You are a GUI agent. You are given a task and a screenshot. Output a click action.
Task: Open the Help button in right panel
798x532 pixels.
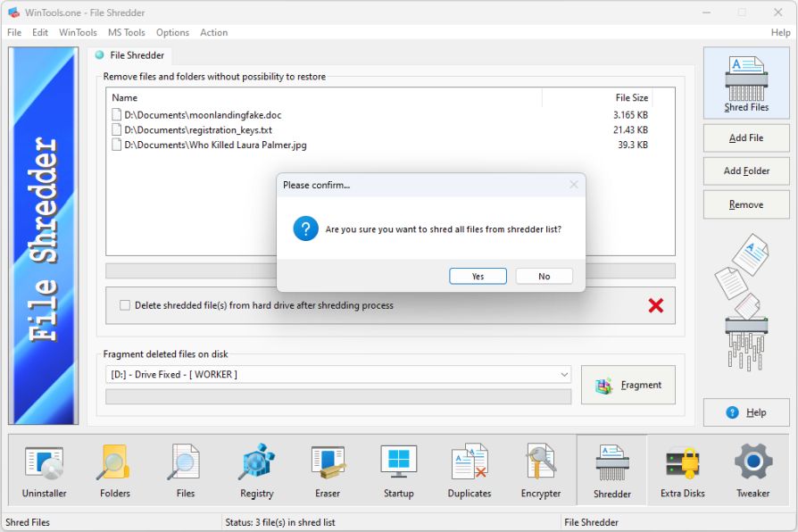pyautogui.click(x=746, y=412)
